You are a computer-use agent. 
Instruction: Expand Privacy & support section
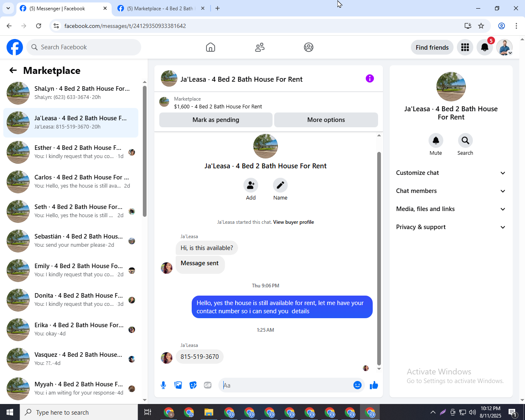click(451, 227)
